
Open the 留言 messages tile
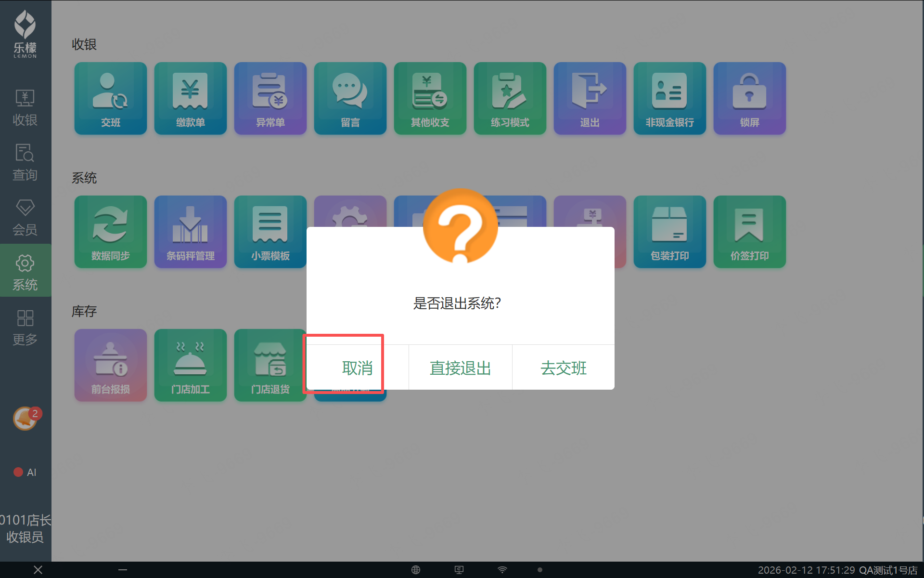(x=350, y=98)
